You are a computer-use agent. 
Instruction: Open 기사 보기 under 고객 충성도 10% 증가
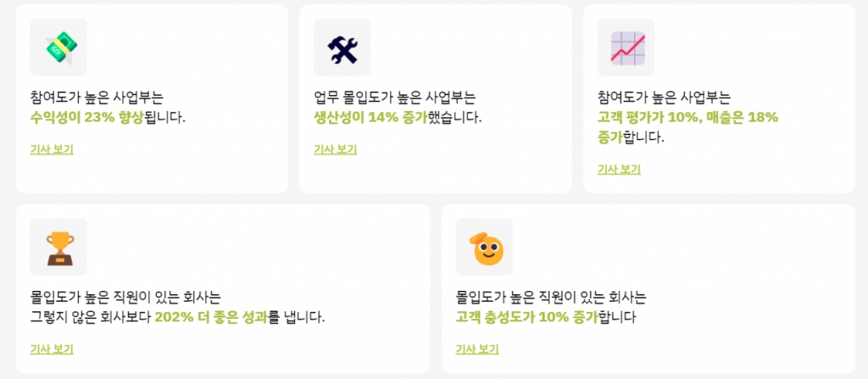point(477,349)
